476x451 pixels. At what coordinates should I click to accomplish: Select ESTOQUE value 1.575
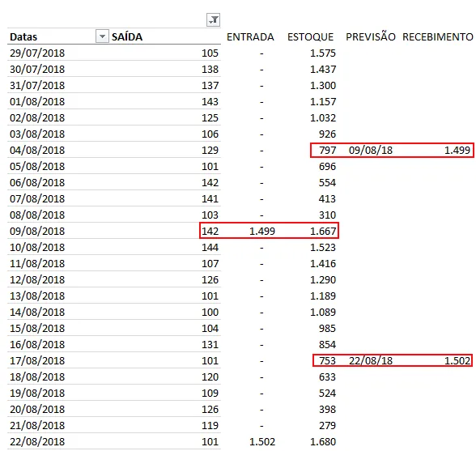coord(323,53)
